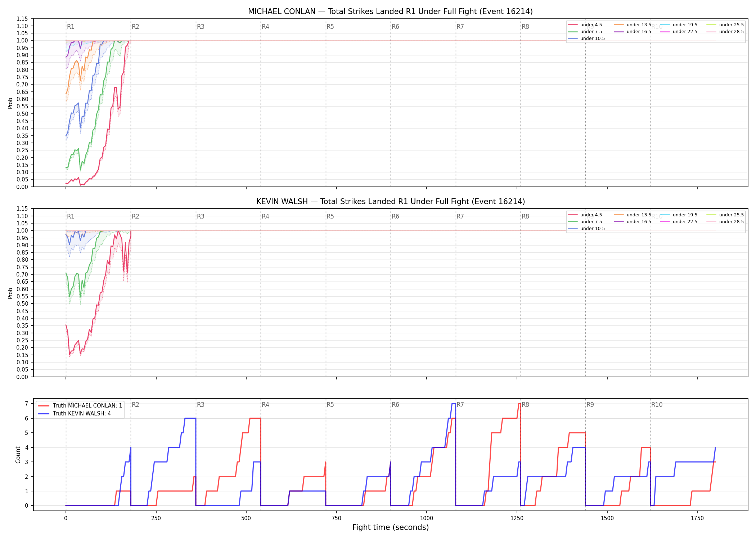756x540 pixels.
Task: Click the 1750 tick on the x-axis
Action: [x=697, y=518]
